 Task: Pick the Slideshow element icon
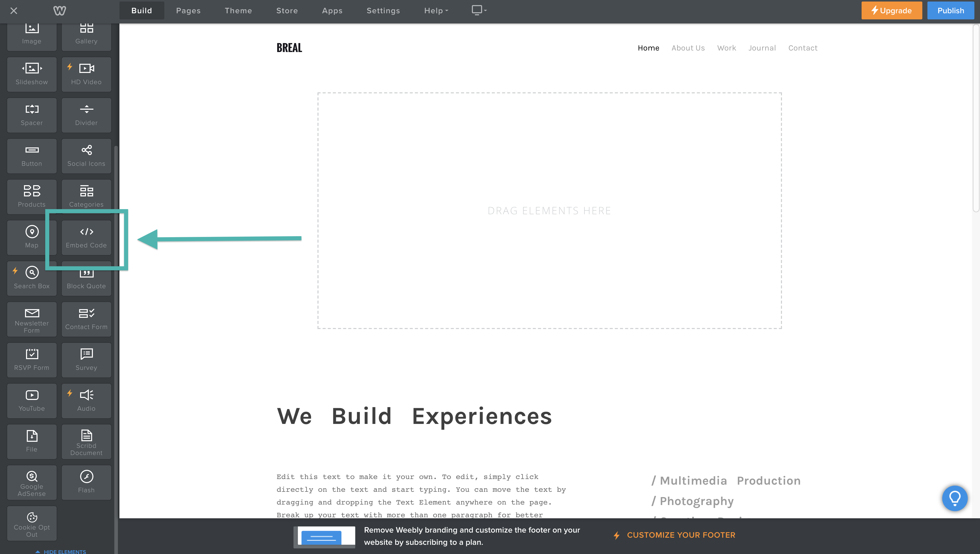click(32, 69)
